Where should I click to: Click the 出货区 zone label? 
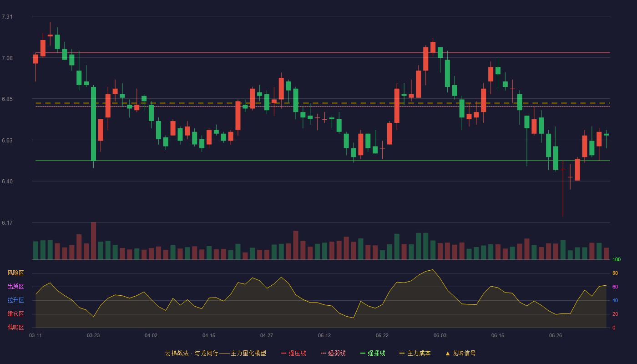[15, 287]
